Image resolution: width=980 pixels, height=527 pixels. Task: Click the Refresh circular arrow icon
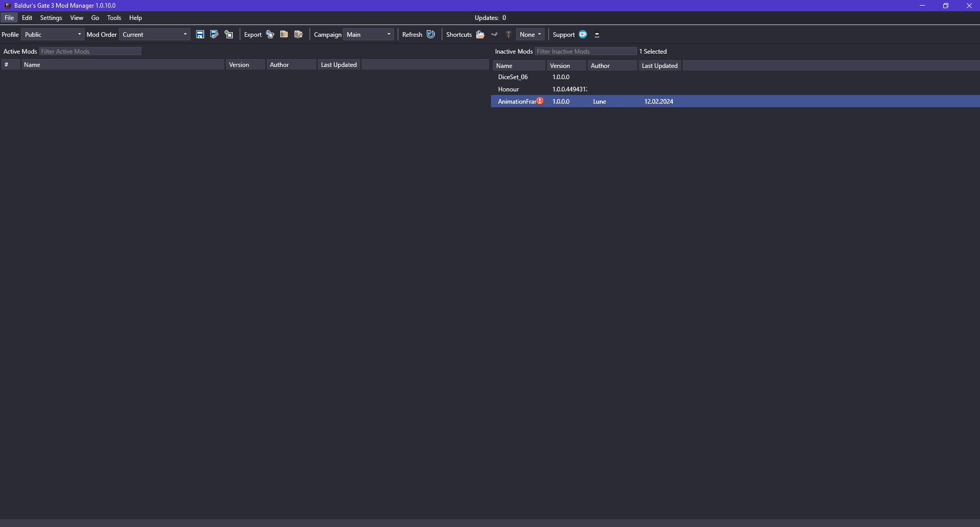pyautogui.click(x=431, y=34)
